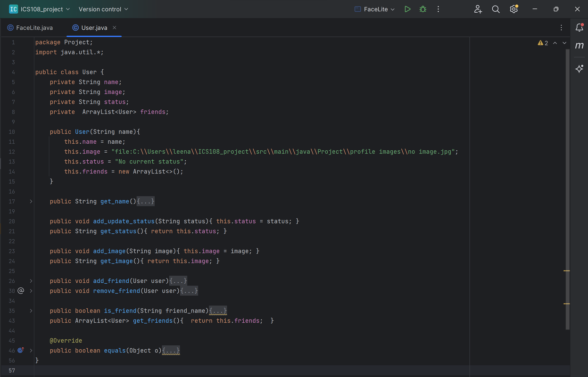Click 'import java.util.*;' line
The image size is (588, 377).
click(x=69, y=52)
